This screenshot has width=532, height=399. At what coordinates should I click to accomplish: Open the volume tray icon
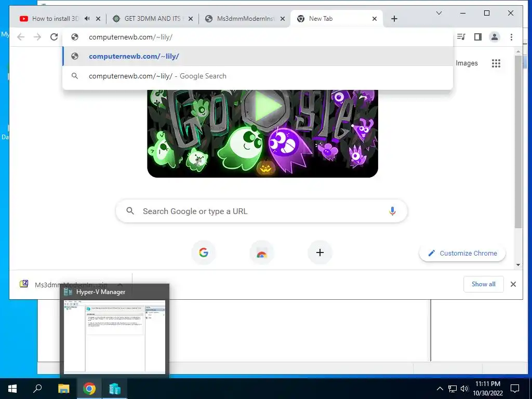464,389
